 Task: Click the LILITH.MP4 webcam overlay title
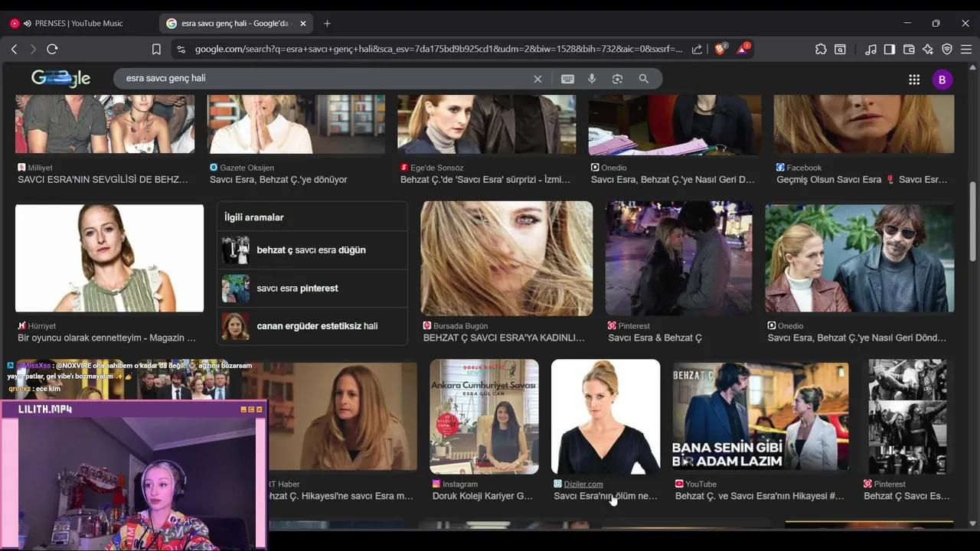pos(45,409)
